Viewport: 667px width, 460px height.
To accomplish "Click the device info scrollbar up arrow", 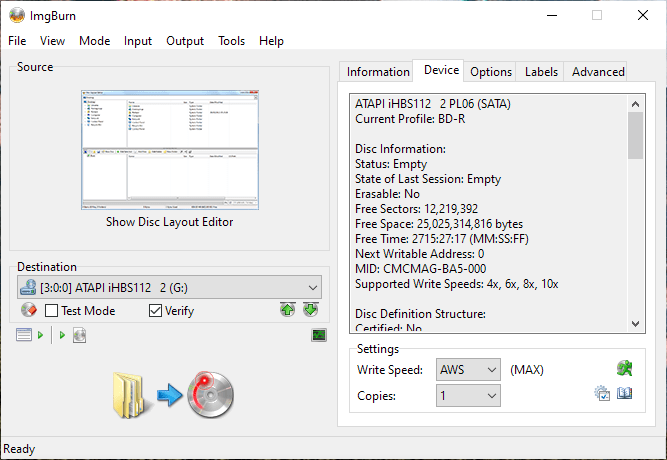I will click(636, 104).
